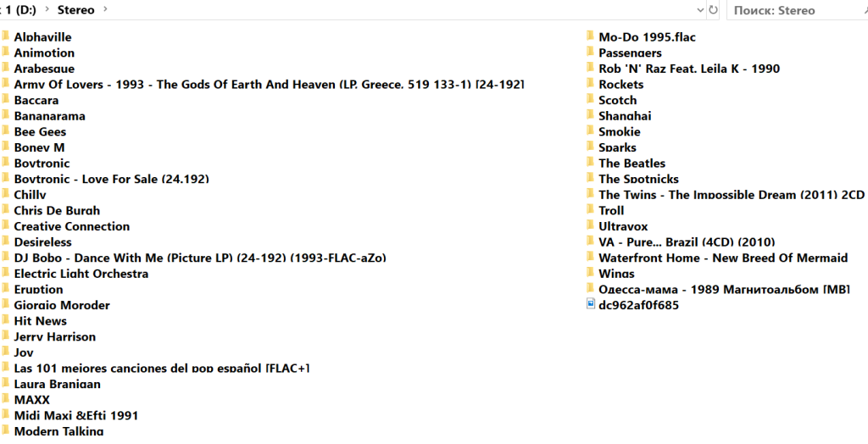Expand the chevron after Stereo in path
Viewport: 868px width, 444px height.
[105, 9]
